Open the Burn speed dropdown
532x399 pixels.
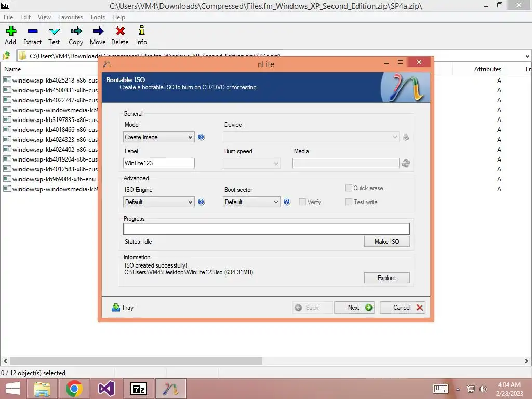pos(251,163)
